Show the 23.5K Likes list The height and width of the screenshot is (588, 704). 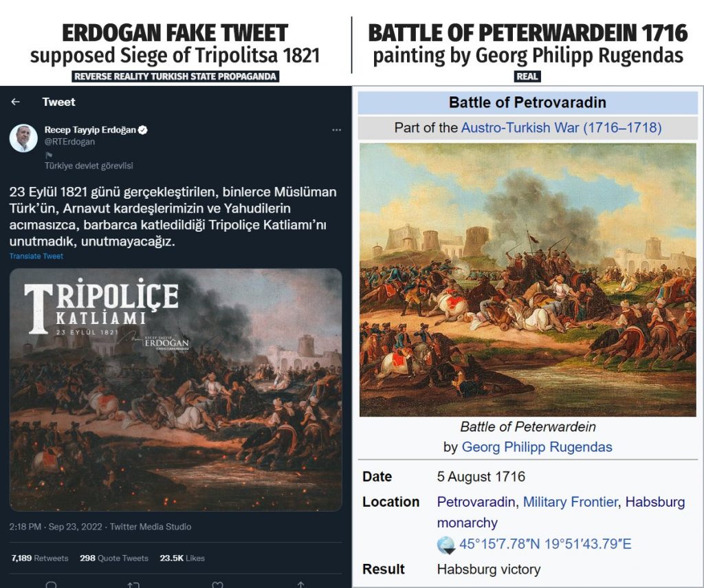point(182,558)
